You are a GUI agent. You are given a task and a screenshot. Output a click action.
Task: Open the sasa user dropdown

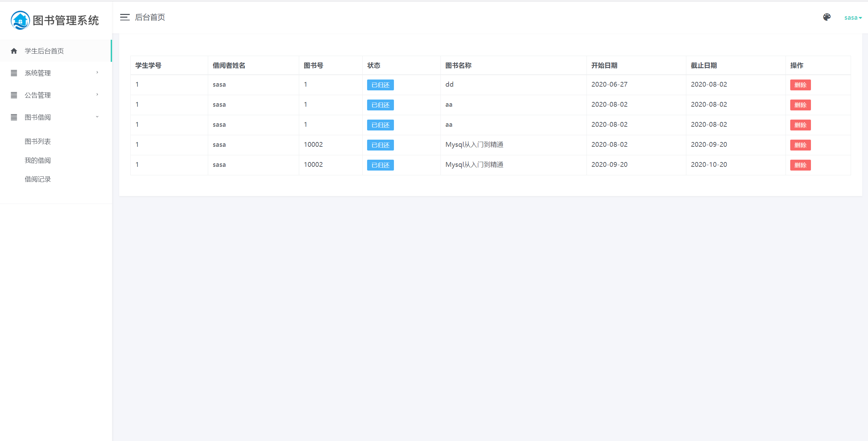tap(853, 18)
